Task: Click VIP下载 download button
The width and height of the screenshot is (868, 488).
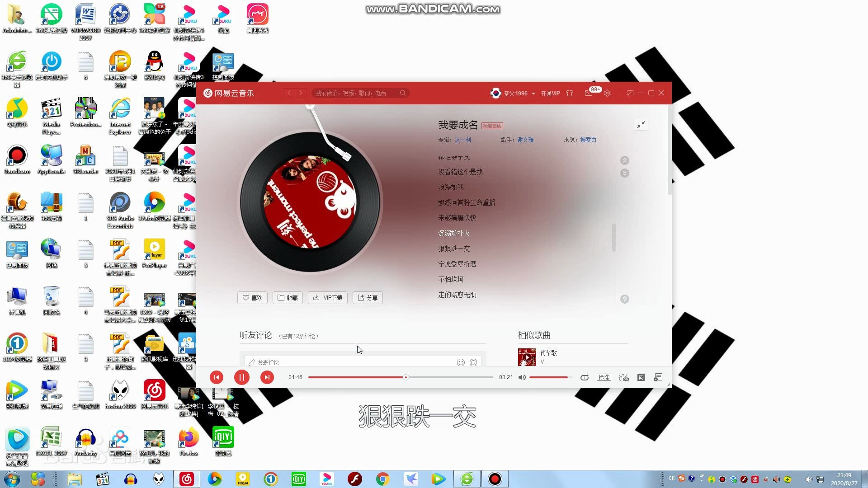Action: pyautogui.click(x=328, y=298)
